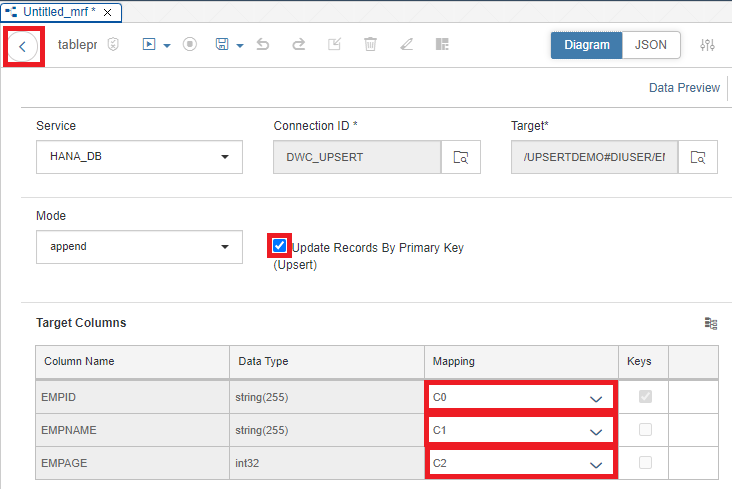The width and height of the screenshot is (732, 489).
Task: Select the Untitled_mrf tab
Action: pyautogui.click(x=61, y=12)
